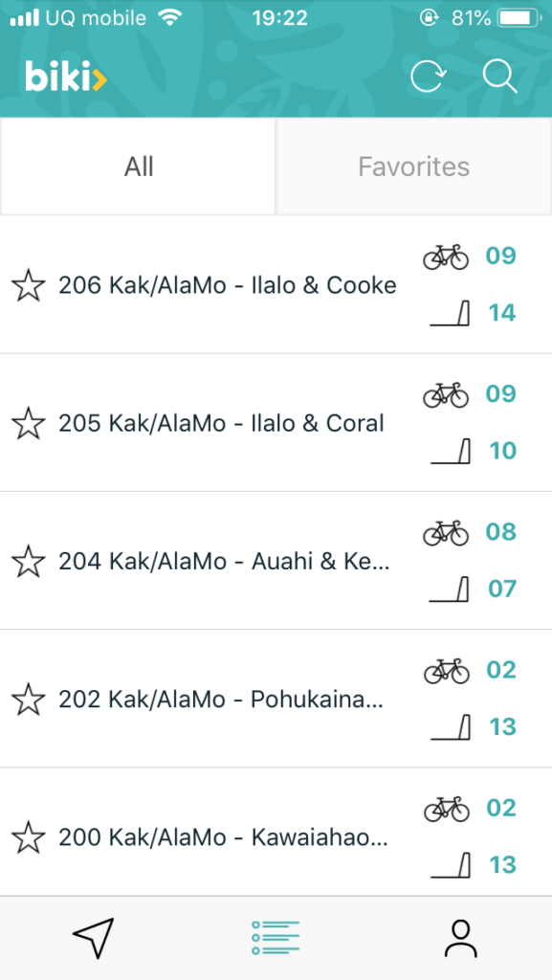Favorite station 206 Ilalo & Cooke star
This screenshot has width=552, height=980.
(x=28, y=285)
